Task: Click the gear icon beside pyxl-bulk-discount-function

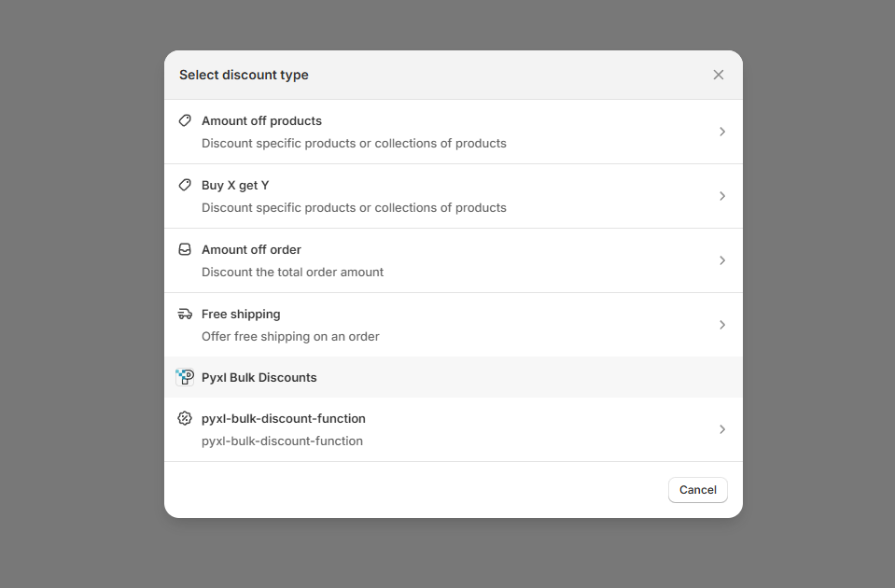Action: tap(184, 418)
